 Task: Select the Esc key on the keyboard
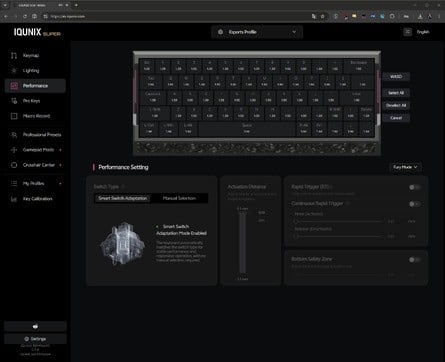pos(147,66)
